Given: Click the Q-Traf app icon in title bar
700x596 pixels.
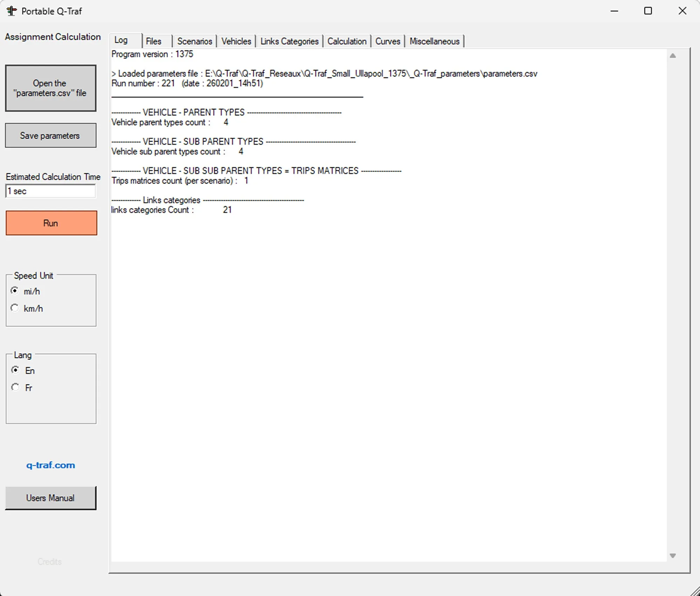Looking at the screenshot, I should click(x=12, y=11).
